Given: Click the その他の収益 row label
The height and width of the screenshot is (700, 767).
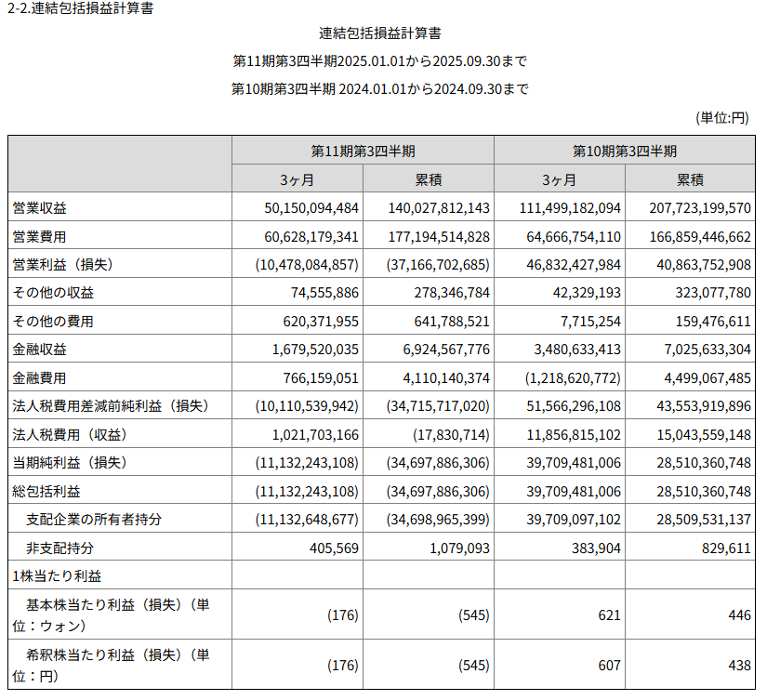Looking at the screenshot, I should tap(53, 293).
